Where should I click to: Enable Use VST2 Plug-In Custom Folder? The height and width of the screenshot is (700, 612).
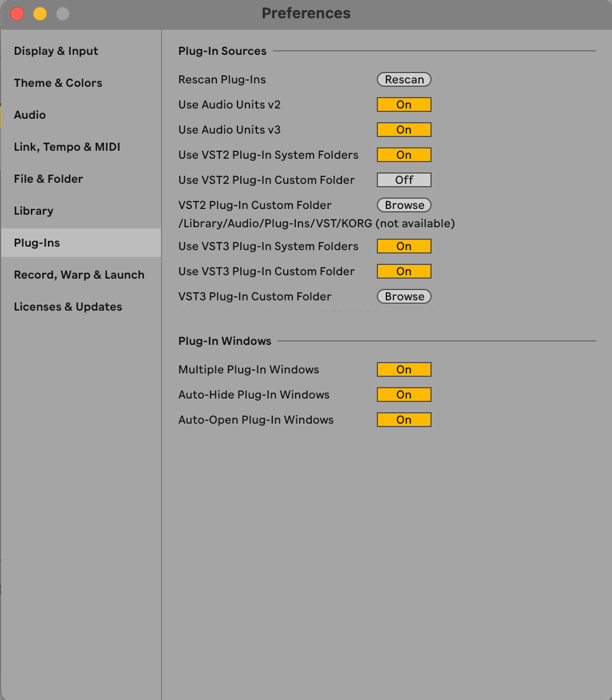coord(404,180)
